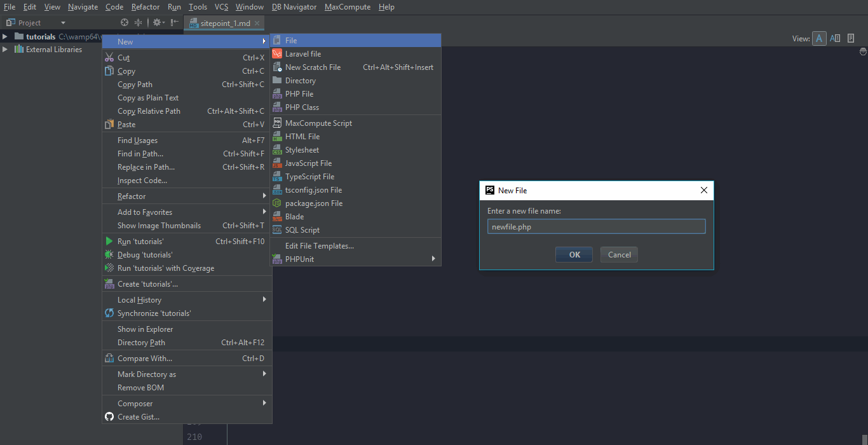Select Run 'tutorials' with Coverage

187,268
